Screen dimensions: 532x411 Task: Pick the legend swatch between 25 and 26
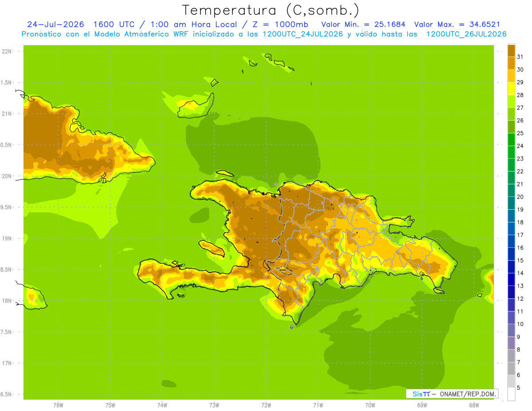(x=511, y=126)
